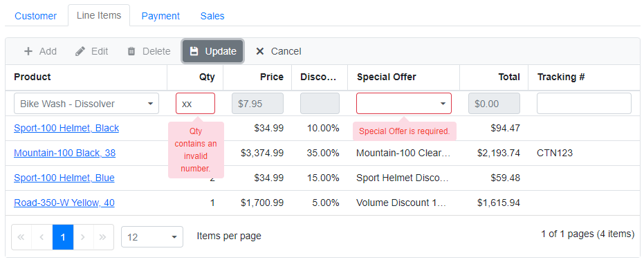Click the plus icon for Add
Viewport: 644px width, 262px height.
28,51
